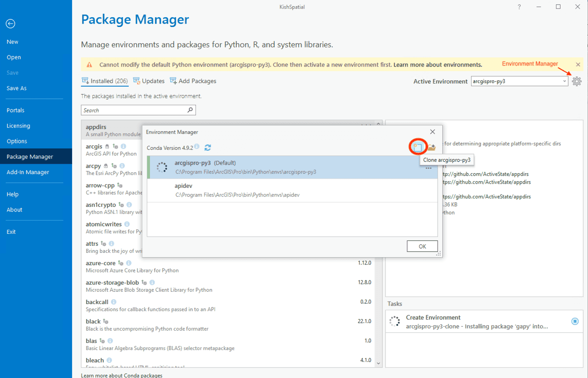This screenshot has height=378, width=588.
Task: Select the apidev environment
Action: (x=183, y=186)
